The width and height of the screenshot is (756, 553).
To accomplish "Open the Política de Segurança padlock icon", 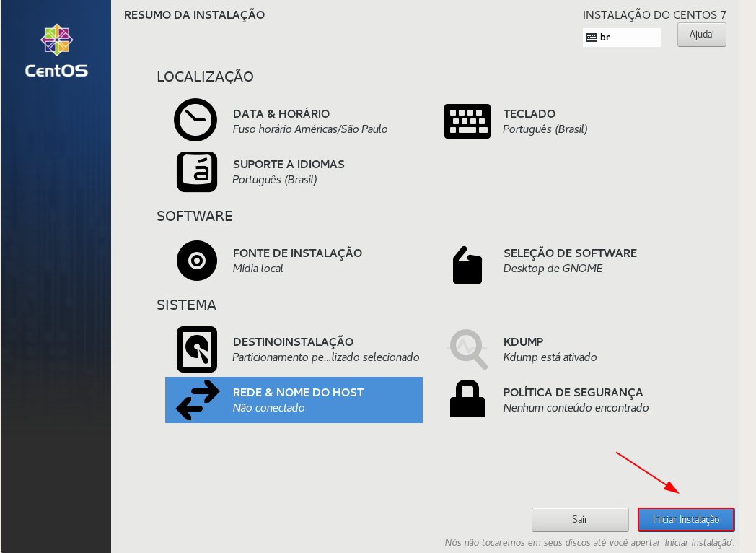I will 467,399.
